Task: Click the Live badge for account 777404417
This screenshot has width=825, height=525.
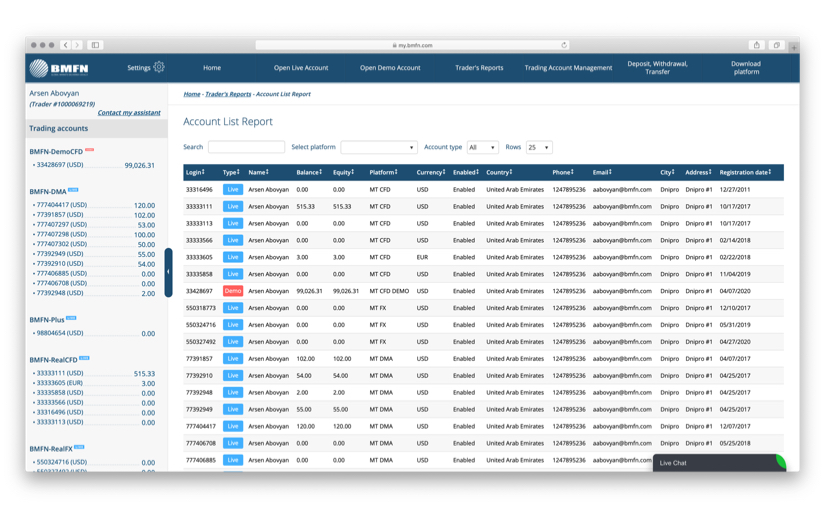Action: pos(233,426)
